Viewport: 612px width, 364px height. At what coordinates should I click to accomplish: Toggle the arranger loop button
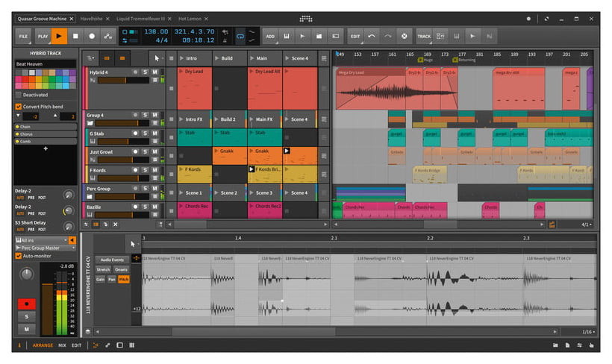coord(240,37)
